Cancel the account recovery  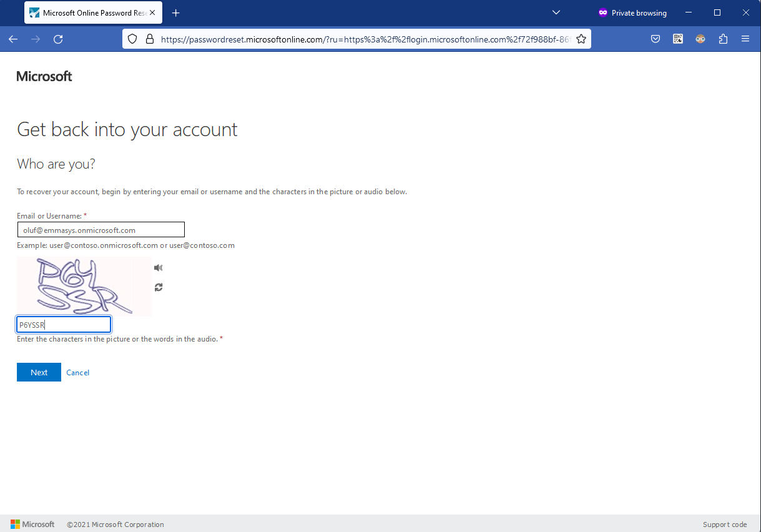77,372
